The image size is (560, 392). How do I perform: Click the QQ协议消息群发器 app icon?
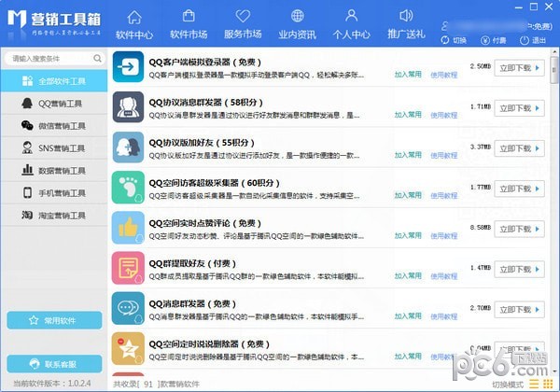tap(128, 107)
